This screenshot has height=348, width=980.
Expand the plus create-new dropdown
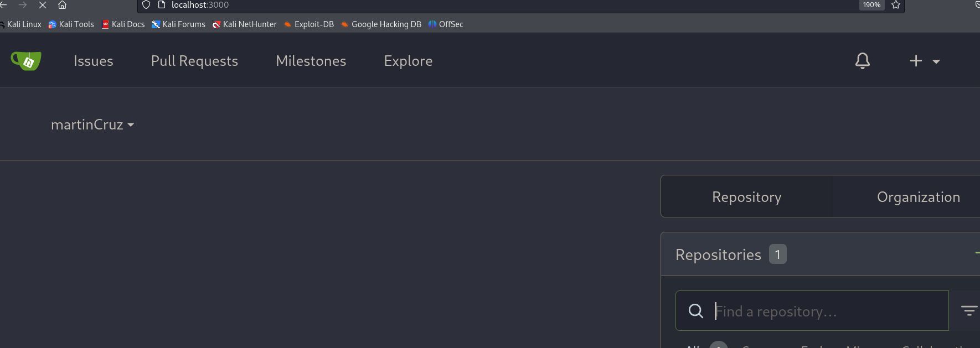click(924, 61)
